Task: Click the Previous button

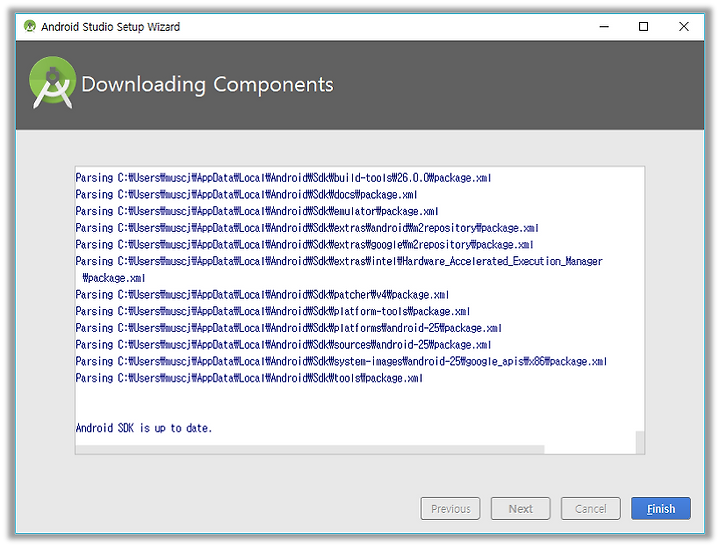Action: pyautogui.click(x=450, y=508)
